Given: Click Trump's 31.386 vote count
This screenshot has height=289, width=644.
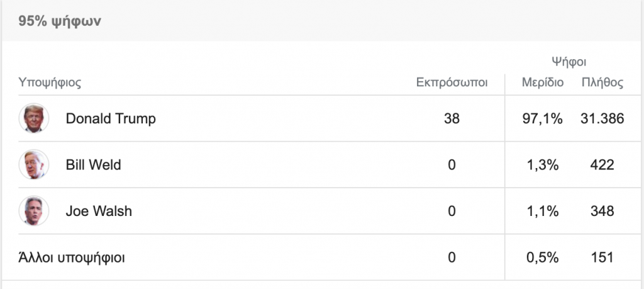Looking at the screenshot, I should coord(602,118).
